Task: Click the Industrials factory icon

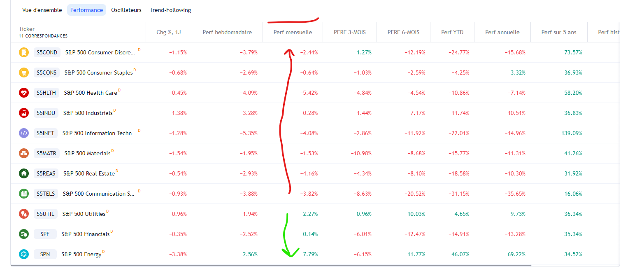Action: pyautogui.click(x=24, y=113)
